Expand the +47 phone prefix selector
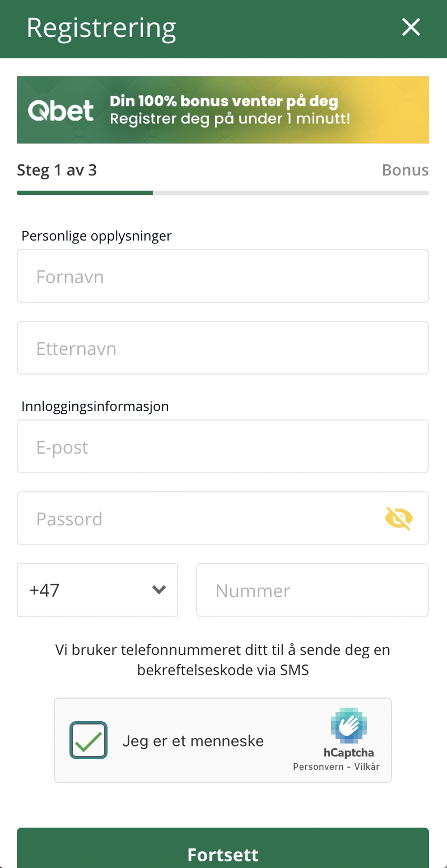Image resolution: width=447 pixels, height=868 pixels. point(97,590)
